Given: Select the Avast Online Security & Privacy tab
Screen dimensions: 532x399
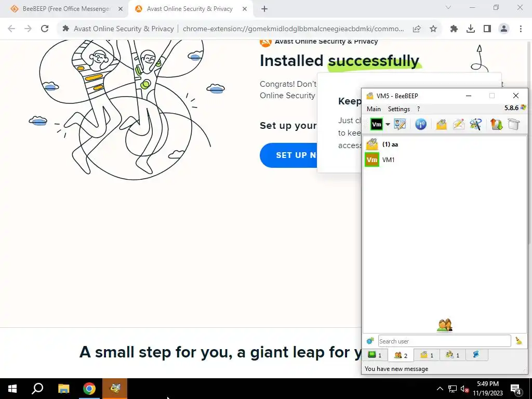Looking at the screenshot, I should (x=190, y=9).
